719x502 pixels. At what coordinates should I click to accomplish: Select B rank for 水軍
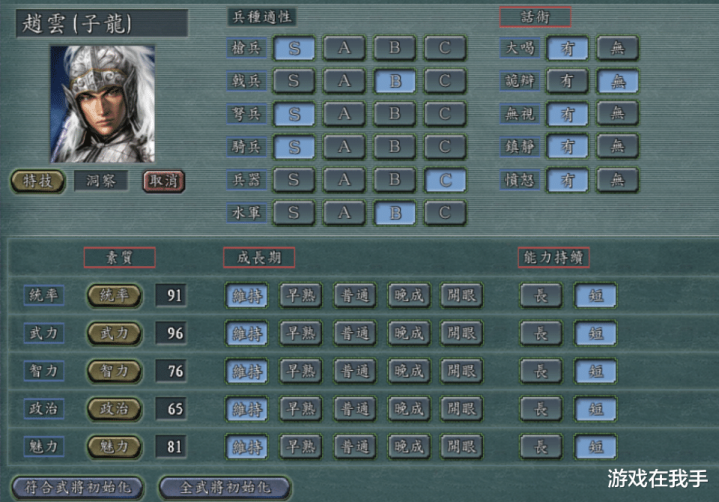click(x=395, y=213)
